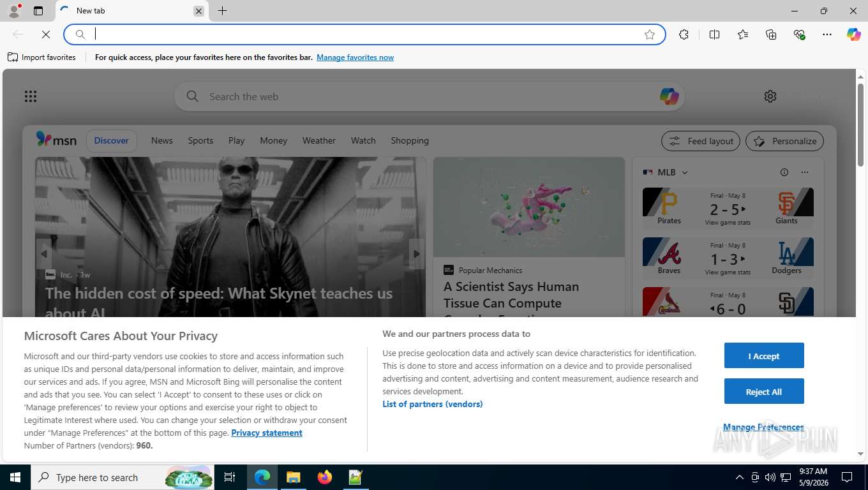Image resolution: width=868 pixels, height=490 pixels.
Task: Click the msn logo
Action: click(x=56, y=140)
